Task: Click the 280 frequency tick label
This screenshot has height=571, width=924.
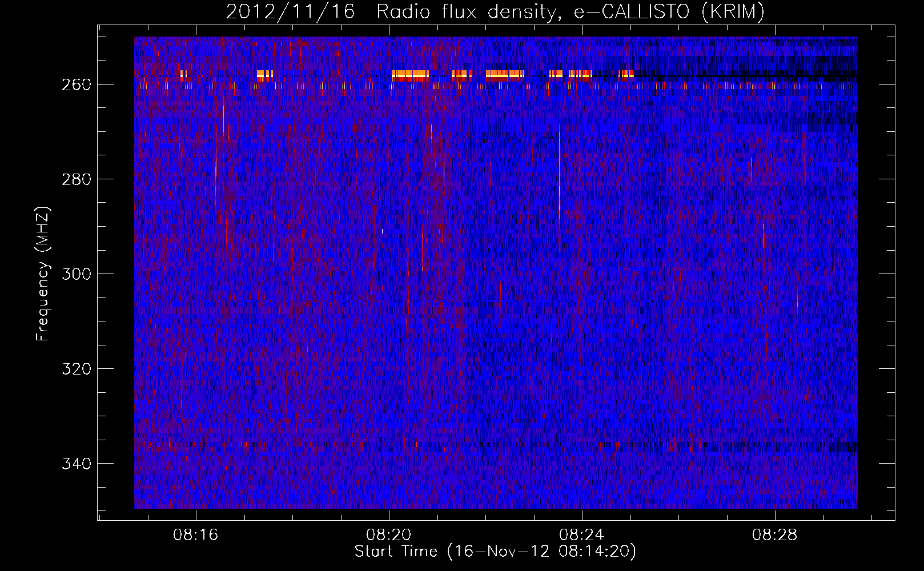Action: 77,179
